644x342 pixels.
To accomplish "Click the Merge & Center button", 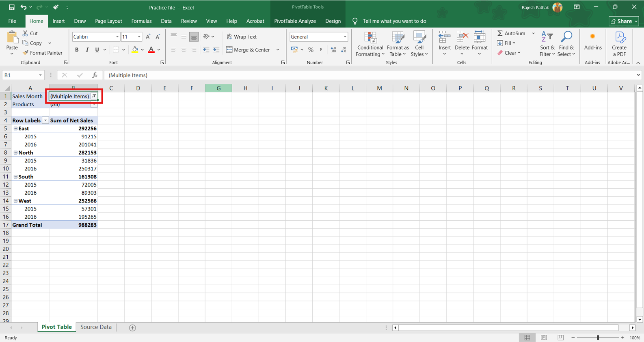I will 248,50.
